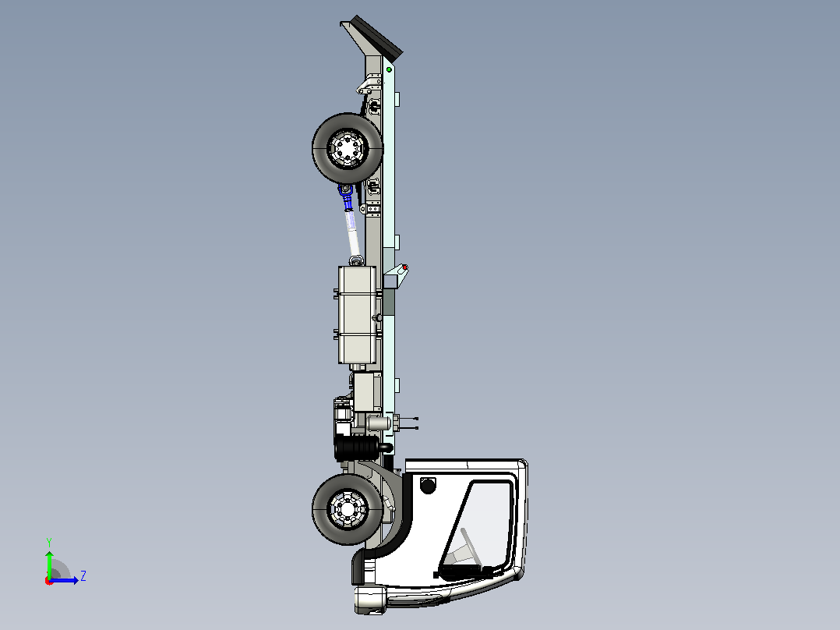Select the black ribbed cylinder above the lower wheel
The width and height of the screenshot is (840, 630).
[x=356, y=448]
